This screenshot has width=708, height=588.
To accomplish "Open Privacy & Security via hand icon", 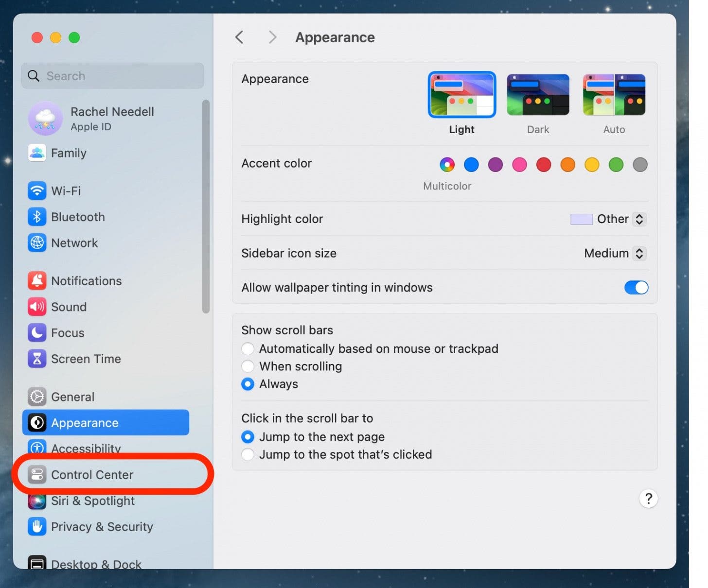I will click(37, 527).
